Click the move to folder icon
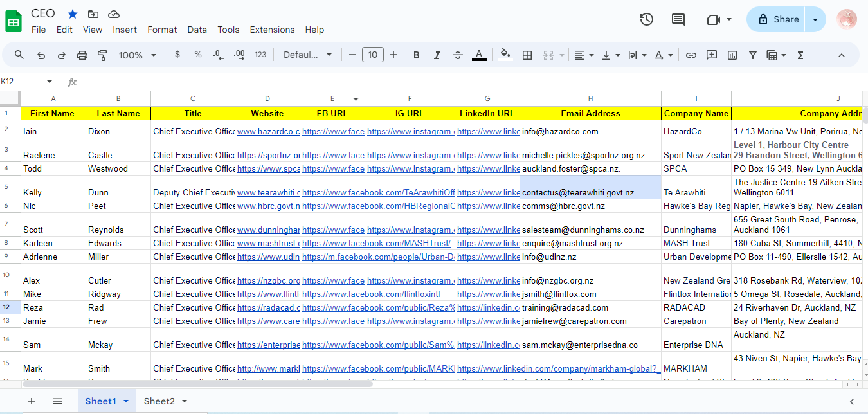 [93, 14]
